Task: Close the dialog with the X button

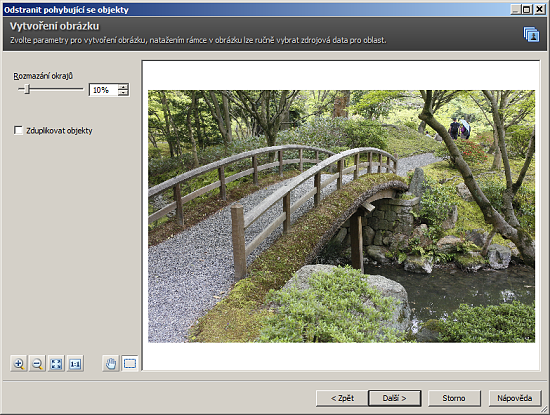Action: 539,9
